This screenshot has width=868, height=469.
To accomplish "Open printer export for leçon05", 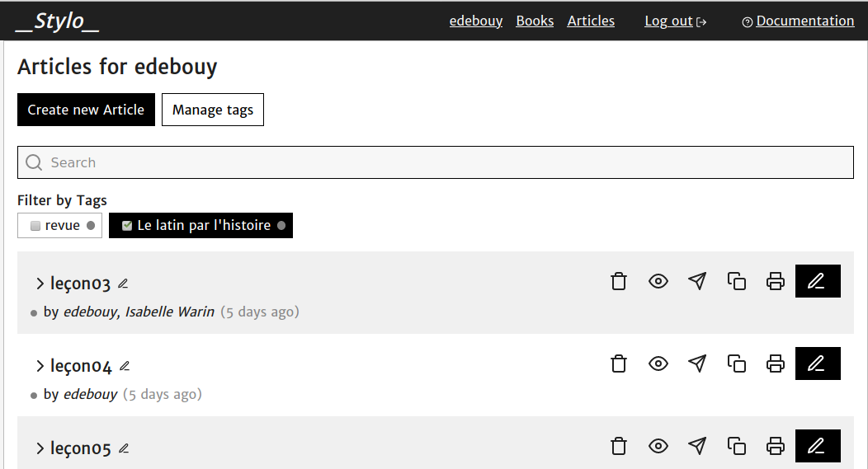I will tap(776, 446).
